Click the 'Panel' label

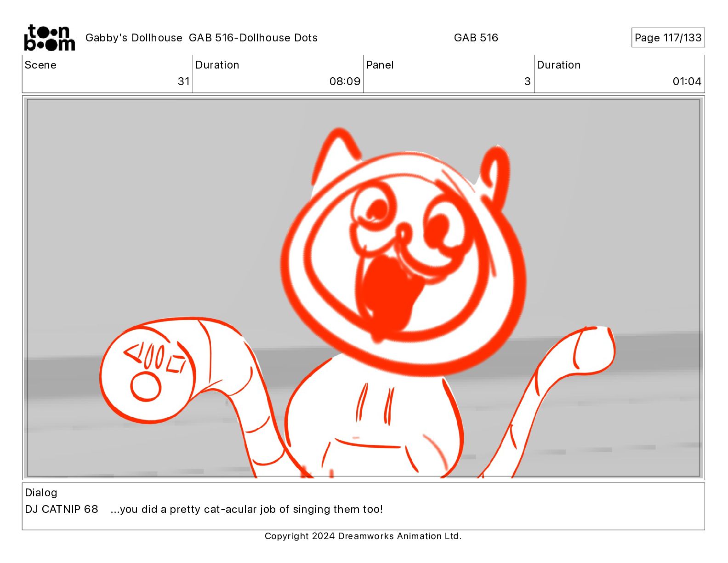click(380, 65)
